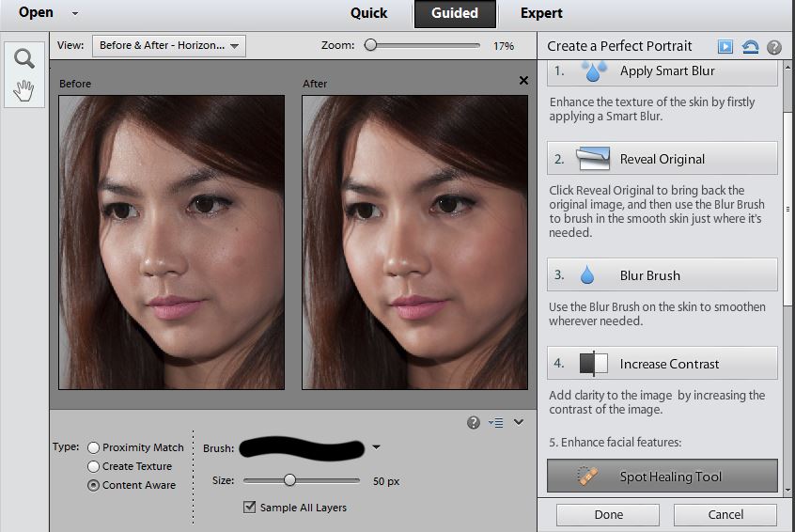The height and width of the screenshot is (532, 795).
Task: Click Blur Brush step
Action: [662, 274]
